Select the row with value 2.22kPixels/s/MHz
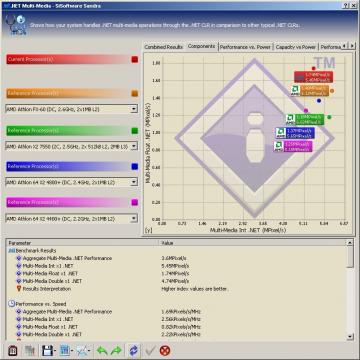 (x=176, y=334)
